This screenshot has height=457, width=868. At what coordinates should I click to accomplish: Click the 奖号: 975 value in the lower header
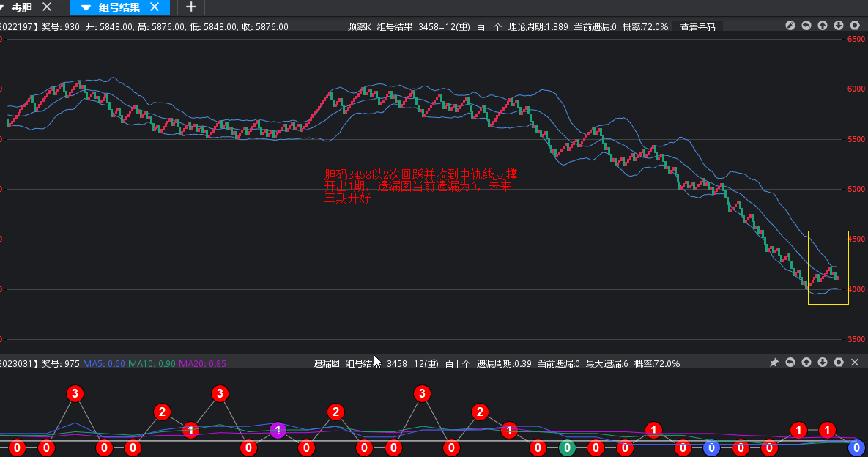pos(60,363)
